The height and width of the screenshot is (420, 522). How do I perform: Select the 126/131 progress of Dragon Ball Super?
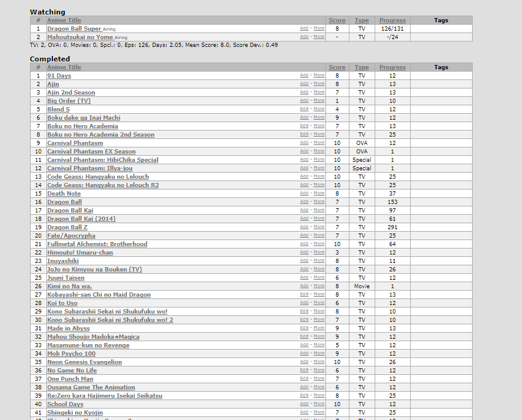click(x=393, y=29)
